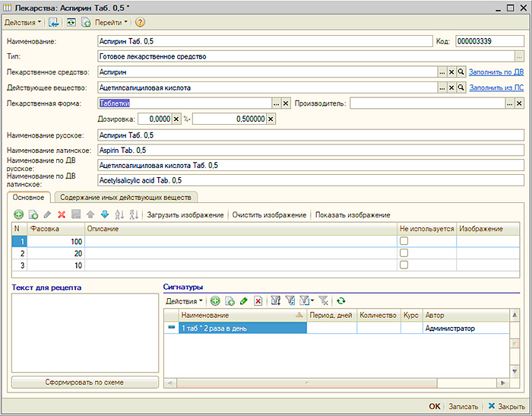The image size is (532, 416).
Task: Sort packaging rows ascending A-Я
Action: click(119, 215)
